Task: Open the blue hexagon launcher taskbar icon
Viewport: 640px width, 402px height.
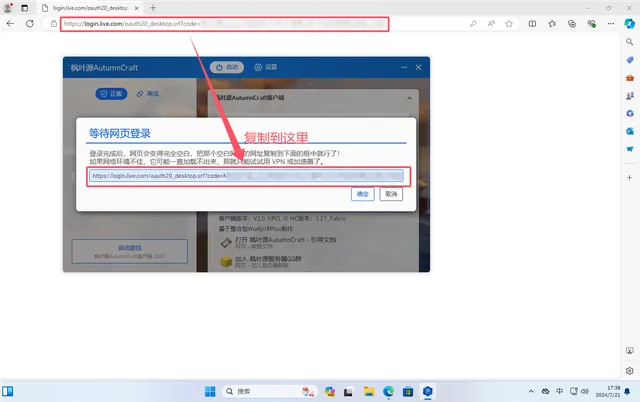Action: click(427, 391)
